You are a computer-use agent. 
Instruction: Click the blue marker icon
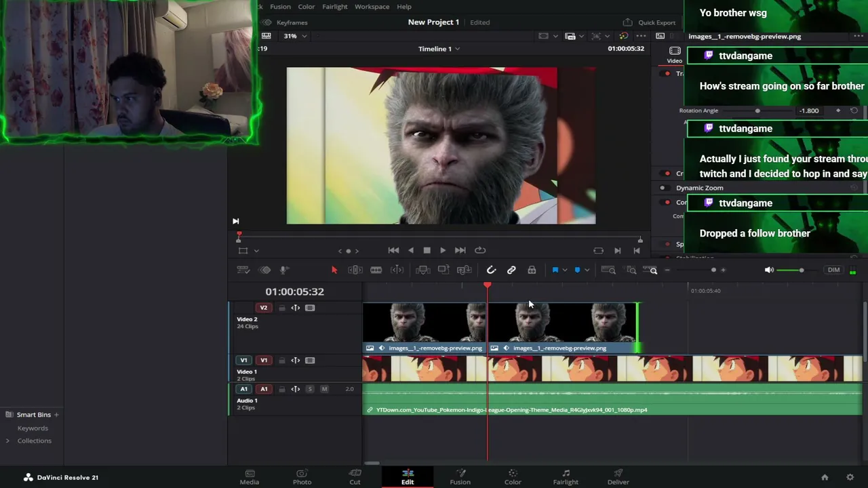coord(577,270)
